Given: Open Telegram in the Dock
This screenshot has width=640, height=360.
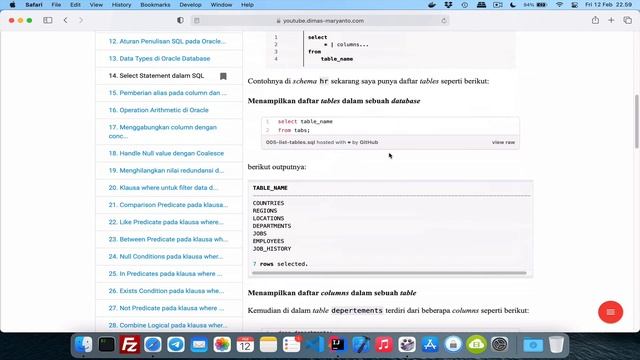Looking at the screenshot, I should point(176,345).
